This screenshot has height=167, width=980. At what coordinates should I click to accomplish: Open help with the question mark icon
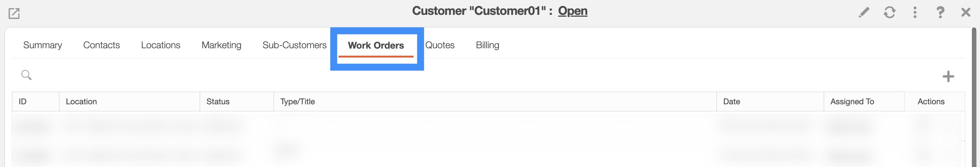940,13
